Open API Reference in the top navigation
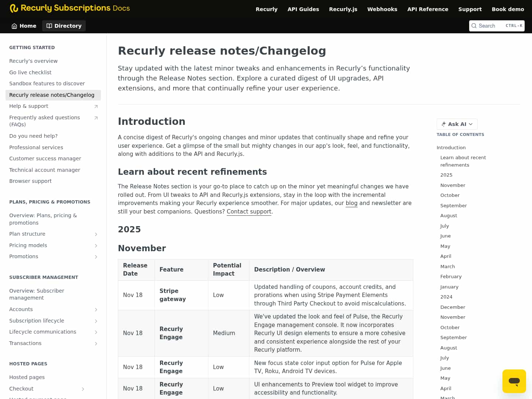 (427, 9)
